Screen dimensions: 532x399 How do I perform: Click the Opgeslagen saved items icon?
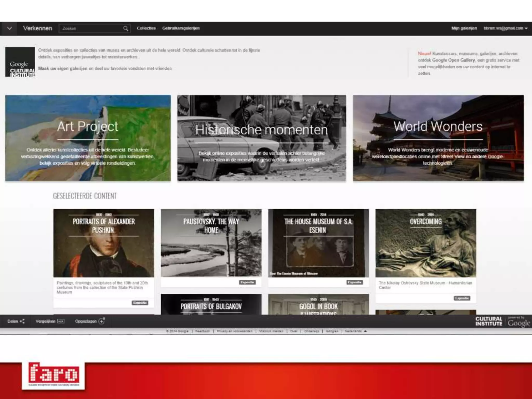pos(102,321)
